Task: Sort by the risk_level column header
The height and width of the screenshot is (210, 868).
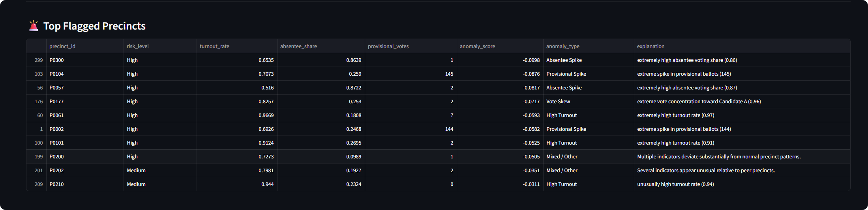Action: [x=138, y=46]
